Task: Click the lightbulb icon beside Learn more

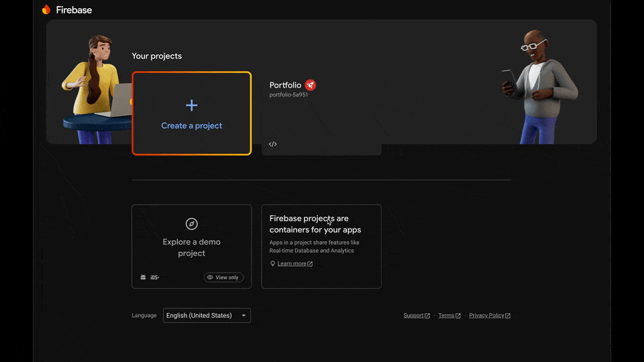Action: [x=273, y=263]
